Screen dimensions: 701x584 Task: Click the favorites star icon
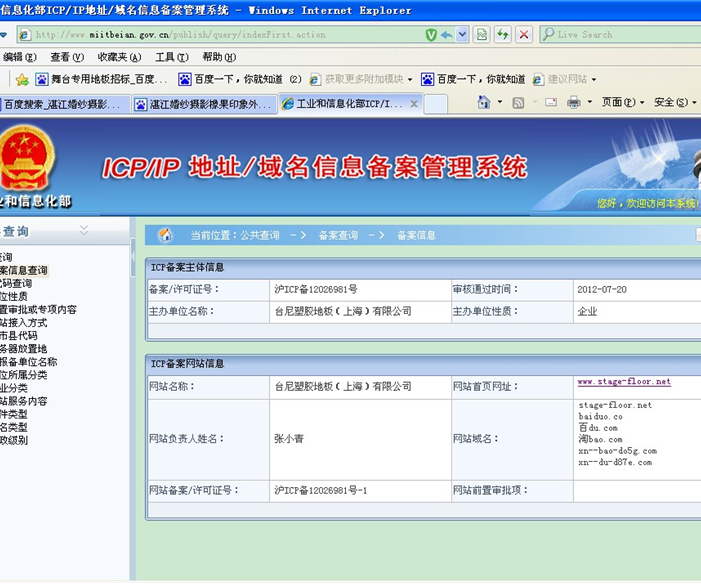[21, 80]
